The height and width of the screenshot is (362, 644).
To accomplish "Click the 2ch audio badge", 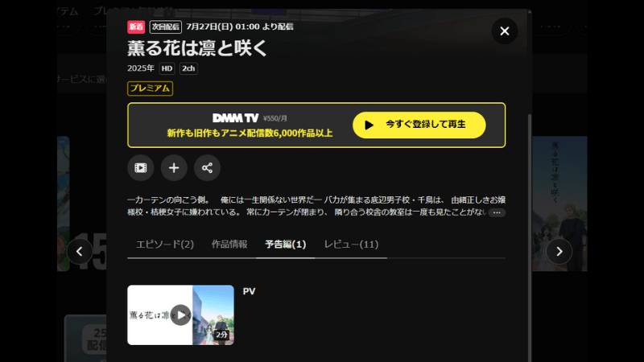I will [x=188, y=68].
